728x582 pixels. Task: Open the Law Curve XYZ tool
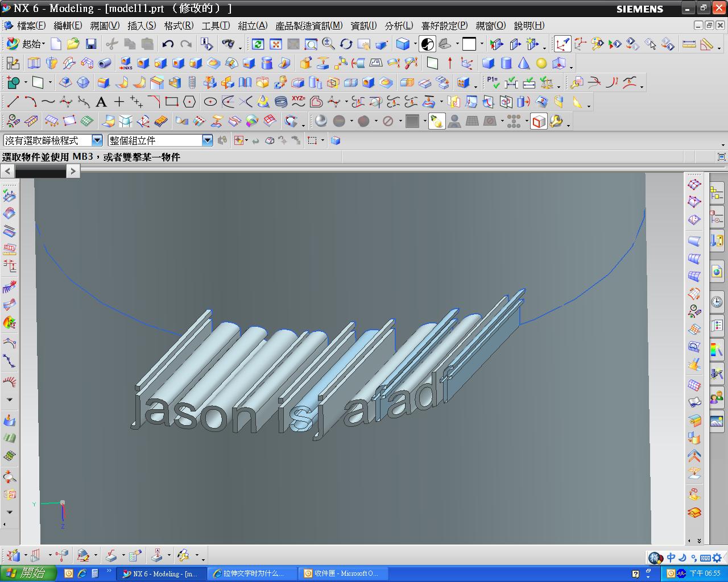tap(299, 102)
